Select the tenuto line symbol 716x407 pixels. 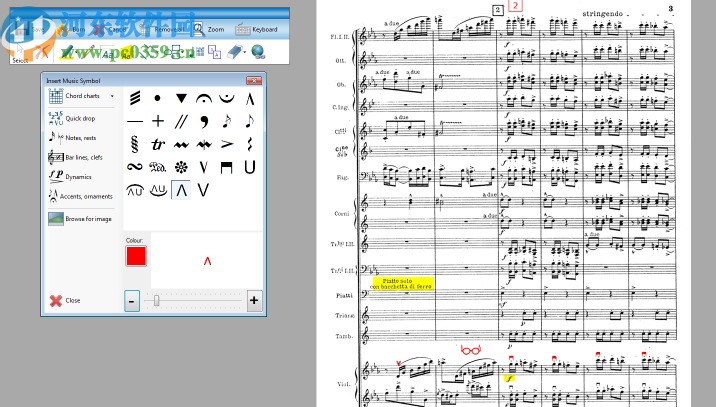pyautogui.click(x=135, y=121)
